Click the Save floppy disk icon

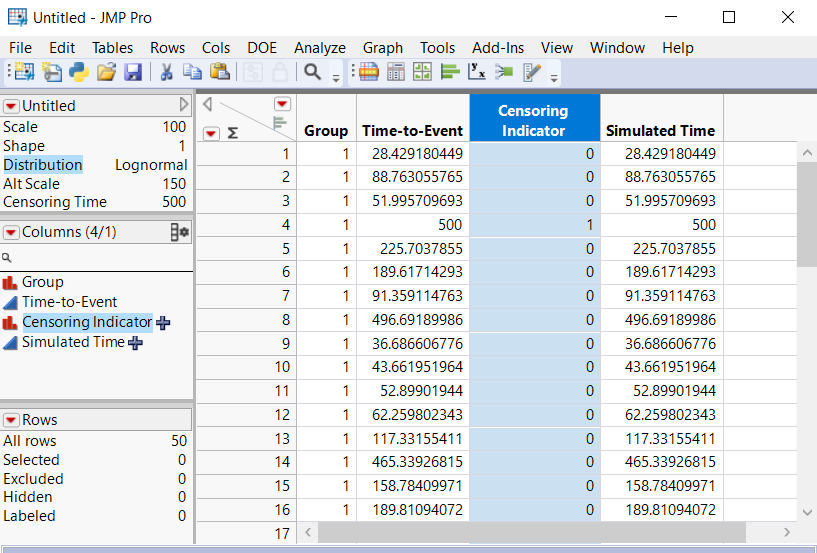point(132,71)
